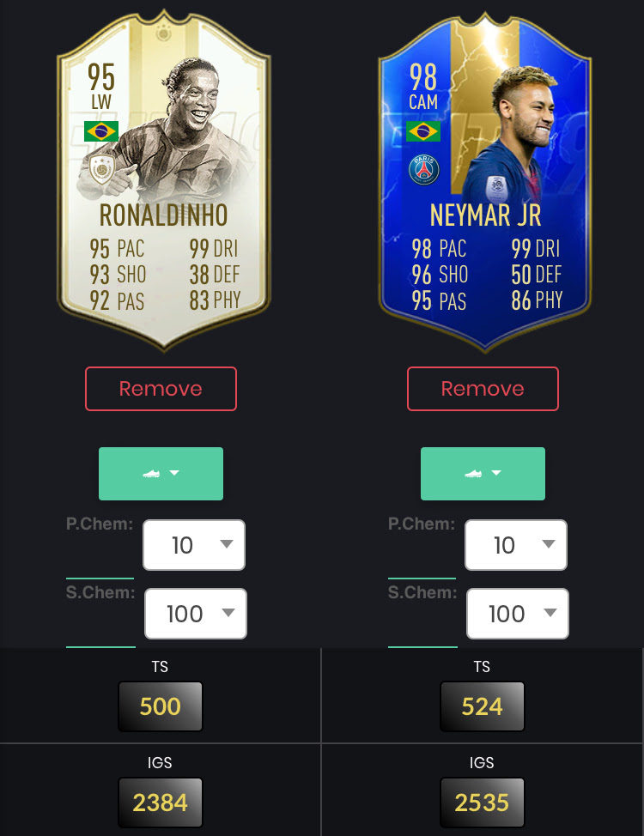Open the chemistry style dropdown arrow for Ronaldinho

point(174,473)
